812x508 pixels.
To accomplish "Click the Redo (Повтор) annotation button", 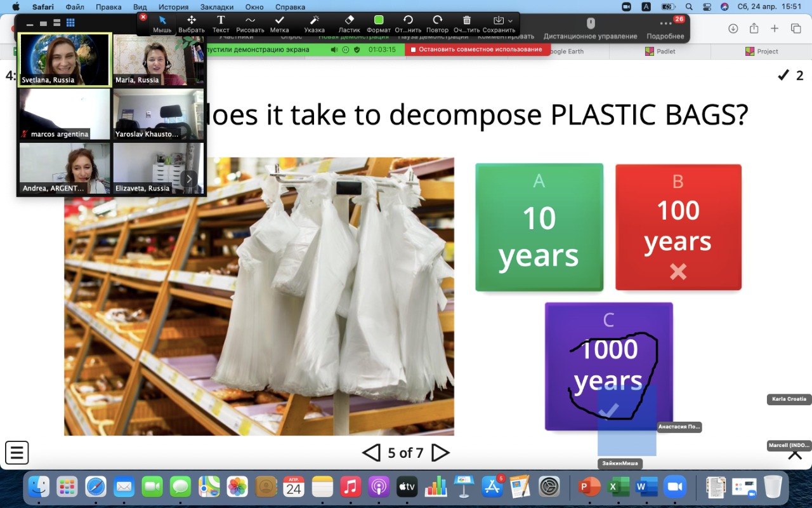I will [x=437, y=24].
